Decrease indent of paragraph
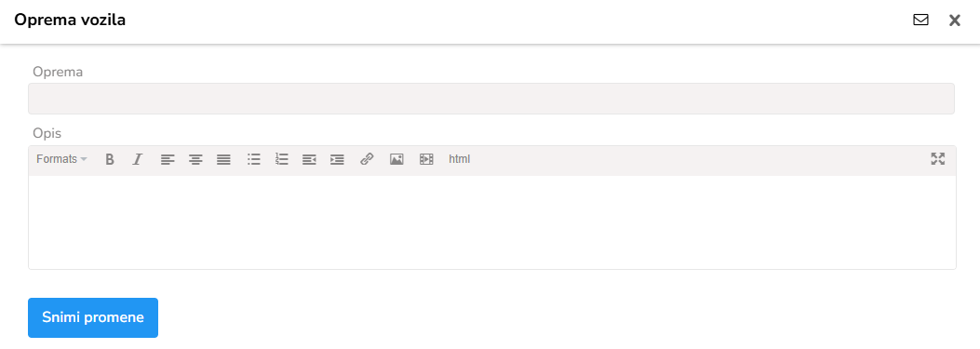 pyautogui.click(x=309, y=159)
